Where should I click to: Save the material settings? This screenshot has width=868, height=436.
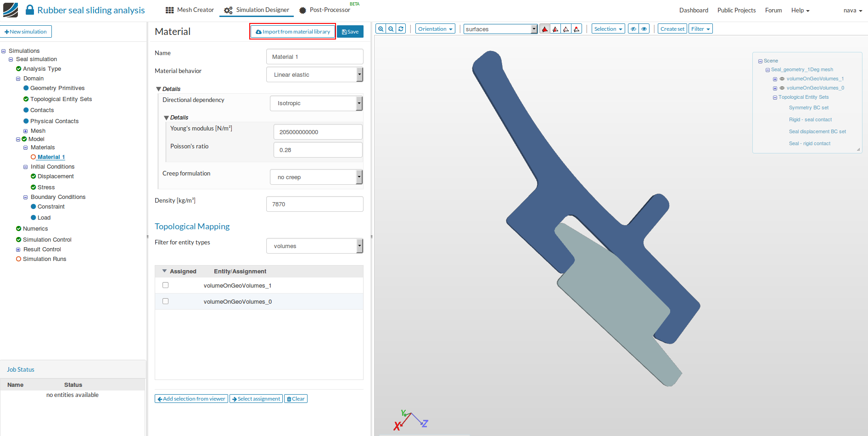[x=350, y=32]
